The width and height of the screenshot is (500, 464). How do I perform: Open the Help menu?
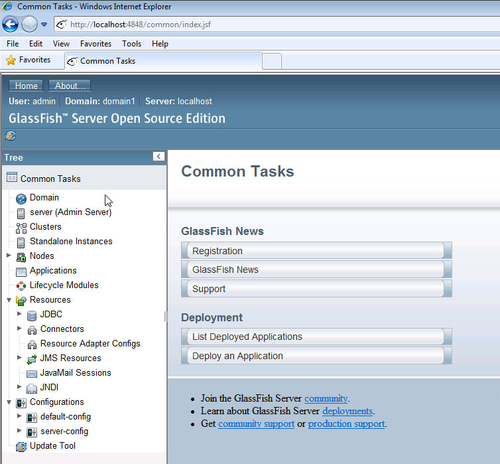point(160,44)
